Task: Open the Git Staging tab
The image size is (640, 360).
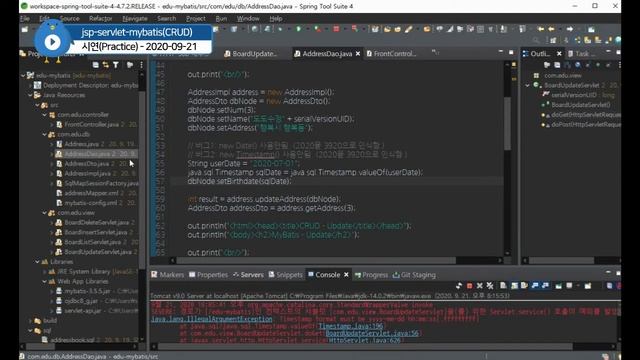Action: click(414, 275)
